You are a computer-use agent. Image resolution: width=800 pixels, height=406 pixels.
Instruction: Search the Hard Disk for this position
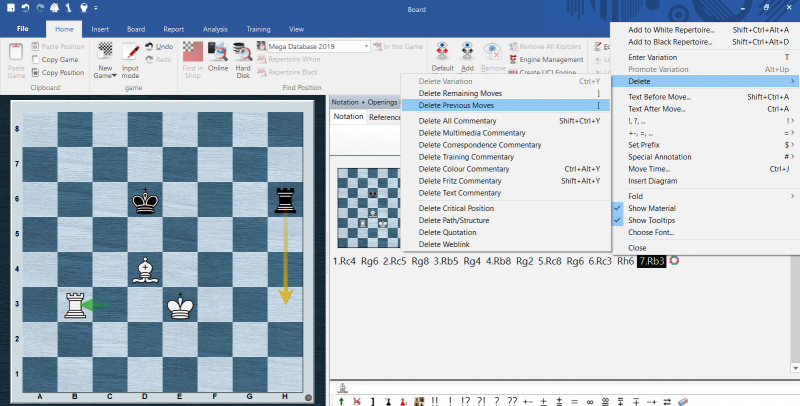(243, 60)
